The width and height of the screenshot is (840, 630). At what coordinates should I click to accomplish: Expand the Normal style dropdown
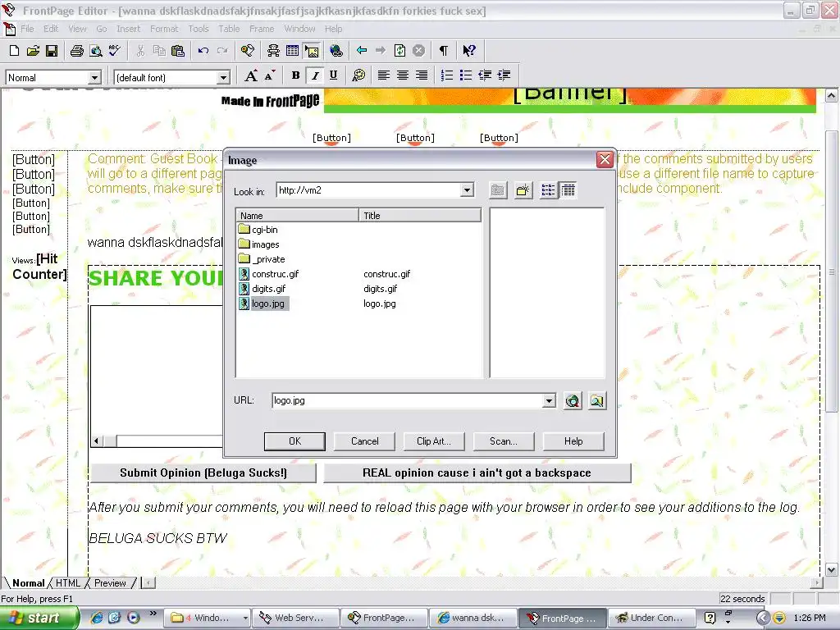point(94,78)
